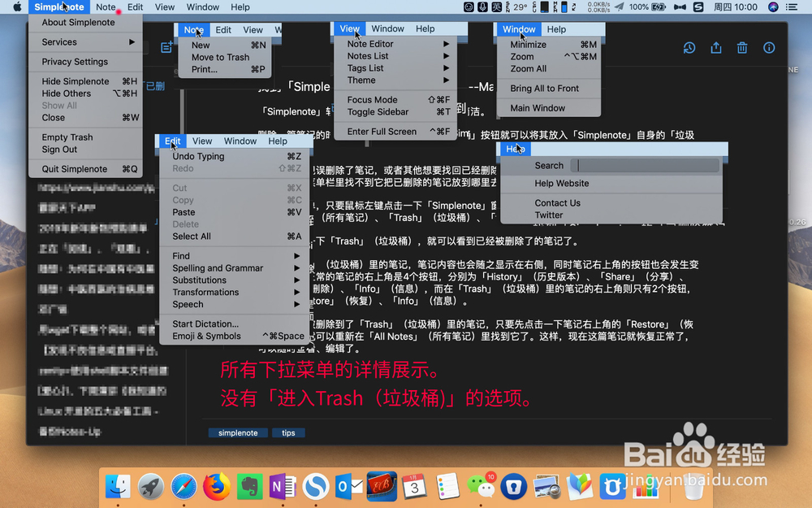
Task: Click the Help menu Search field
Action: coord(645,165)
